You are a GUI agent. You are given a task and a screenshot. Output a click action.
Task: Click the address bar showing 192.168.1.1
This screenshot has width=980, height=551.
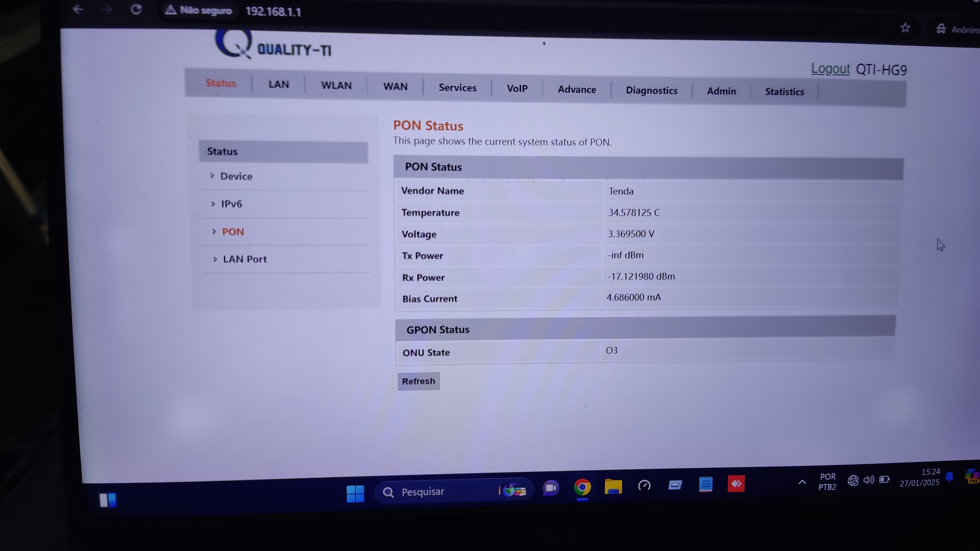click(273, 12)
